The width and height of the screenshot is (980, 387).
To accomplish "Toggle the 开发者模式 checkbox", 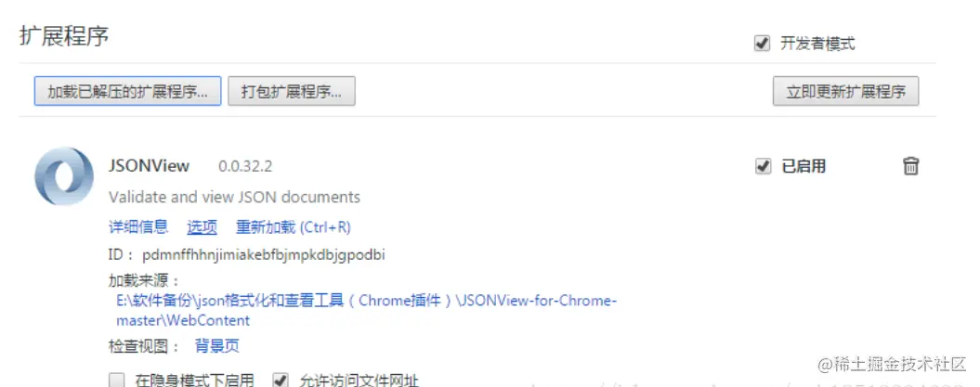I will [x=762, y=44].
